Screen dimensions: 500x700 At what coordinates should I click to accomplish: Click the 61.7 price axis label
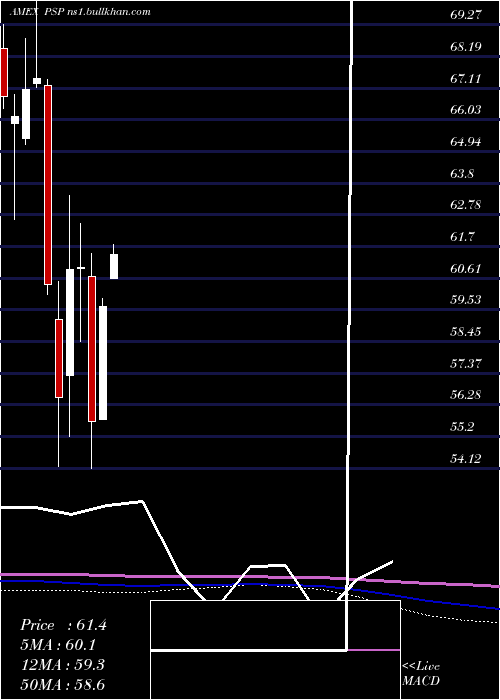tap(462, 236)
